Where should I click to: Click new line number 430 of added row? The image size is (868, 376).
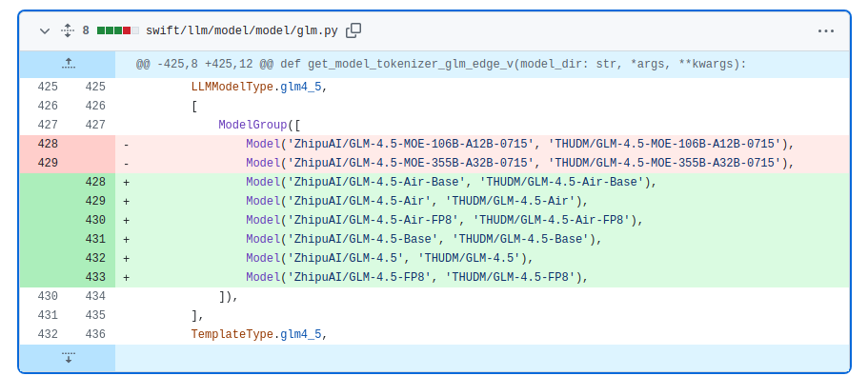tap(95, 220)
